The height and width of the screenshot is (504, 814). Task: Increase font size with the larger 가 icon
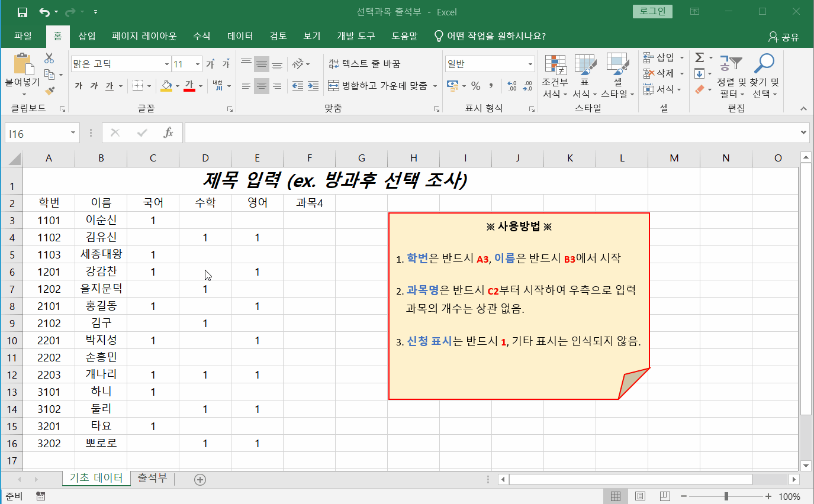coord(210,64)
